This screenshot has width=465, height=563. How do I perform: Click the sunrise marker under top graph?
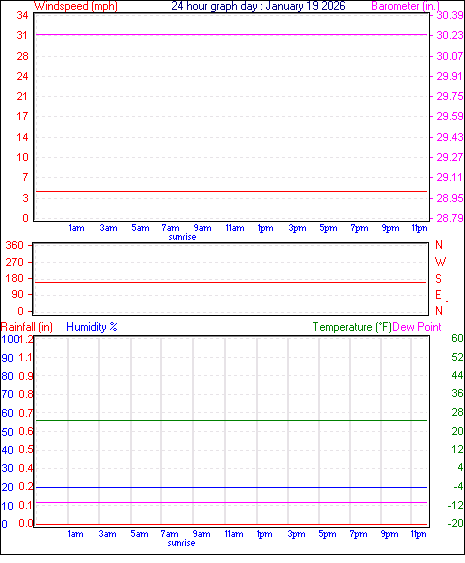(x=182, y=237)
